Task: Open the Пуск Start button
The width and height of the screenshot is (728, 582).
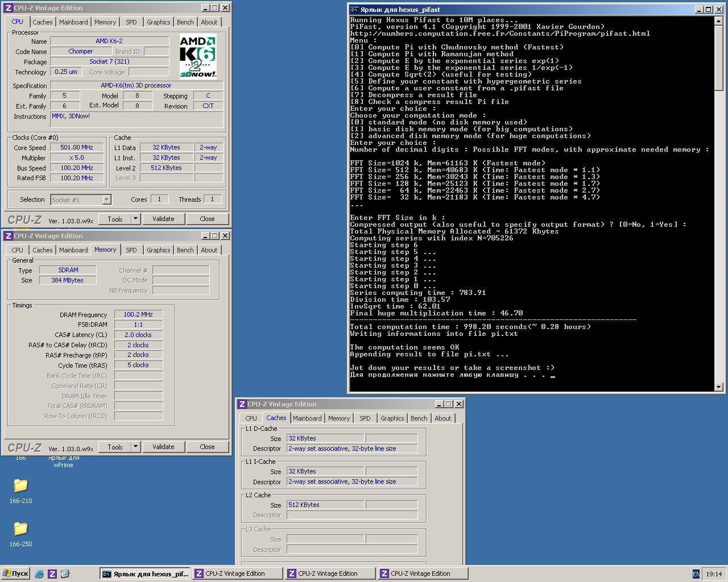Action: (x=15, y=574)
